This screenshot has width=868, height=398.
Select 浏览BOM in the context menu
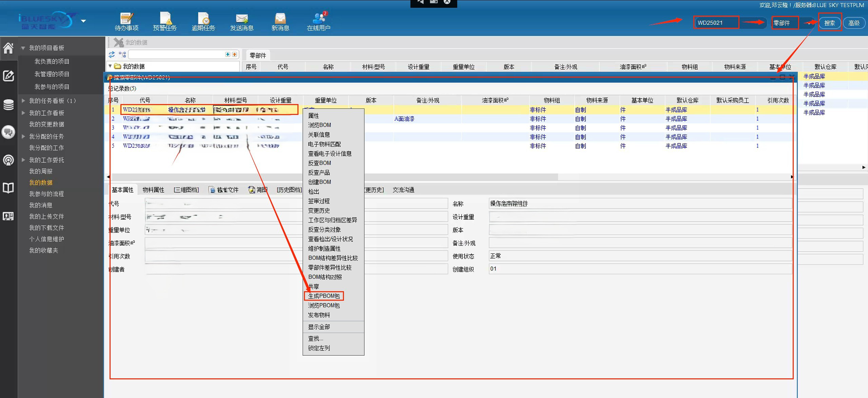[x=319, y=125]
